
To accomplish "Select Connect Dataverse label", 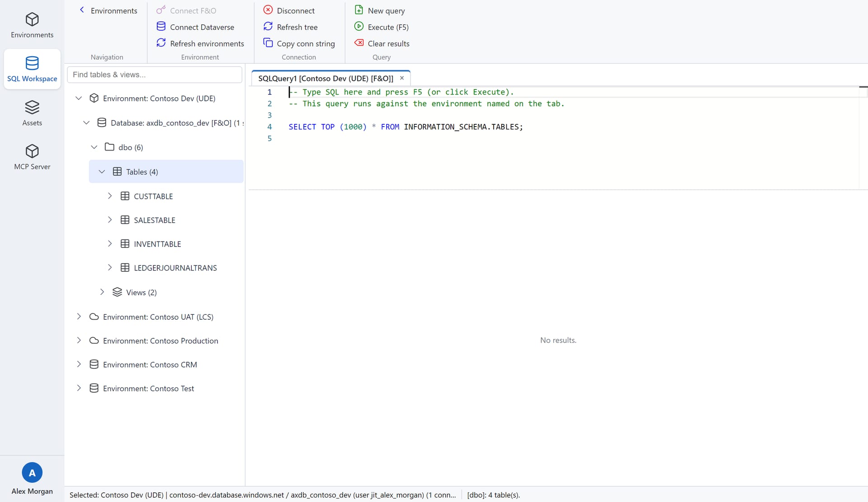I will 202,27.
